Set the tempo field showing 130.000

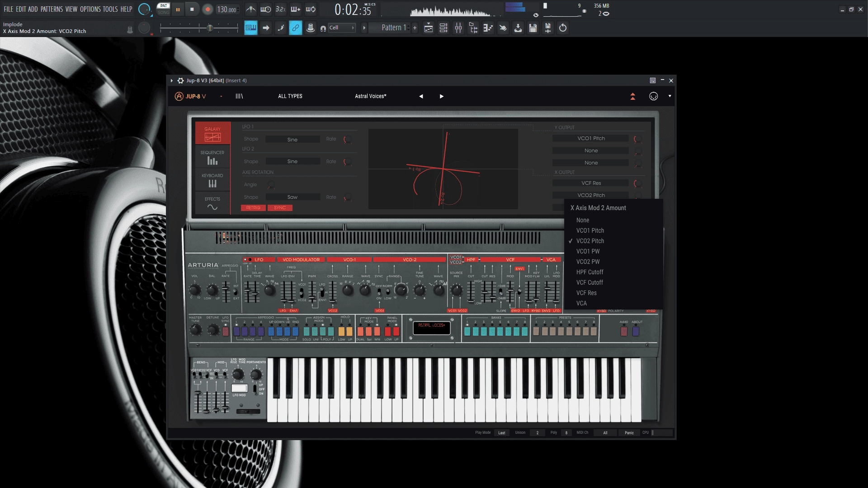click(227, 9)
